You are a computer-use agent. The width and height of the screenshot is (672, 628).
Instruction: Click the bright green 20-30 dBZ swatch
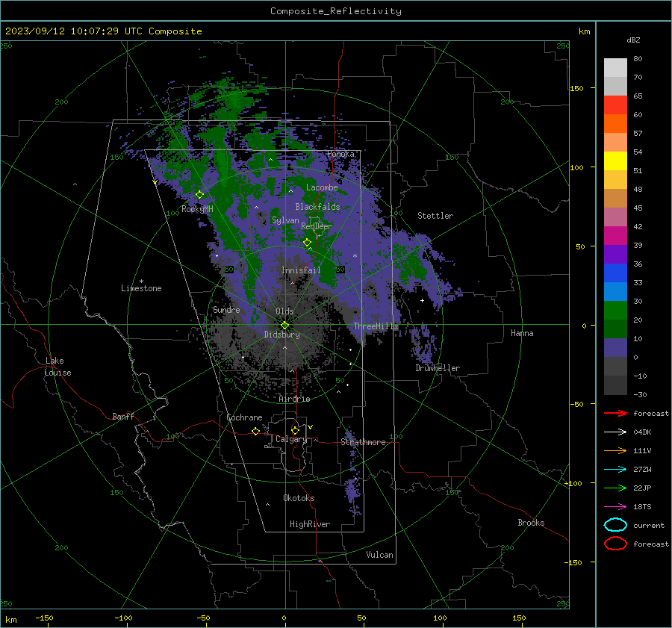point(615,311)
